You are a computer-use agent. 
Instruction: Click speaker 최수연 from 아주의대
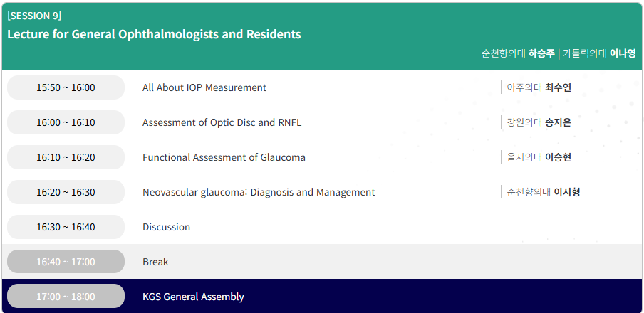[558, 87]
